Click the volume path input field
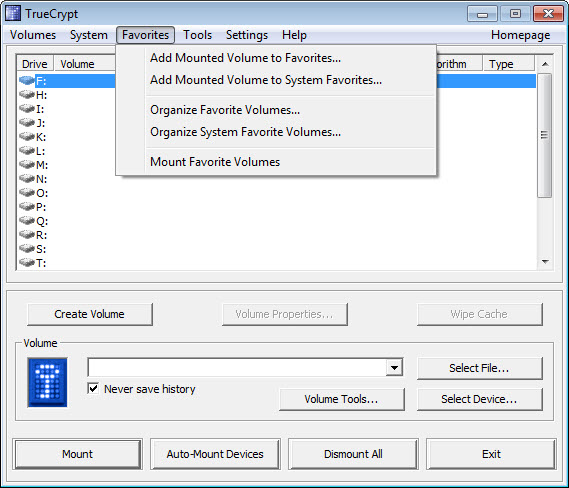The width and height of the screenshot is (569, 488). [237, 368]
